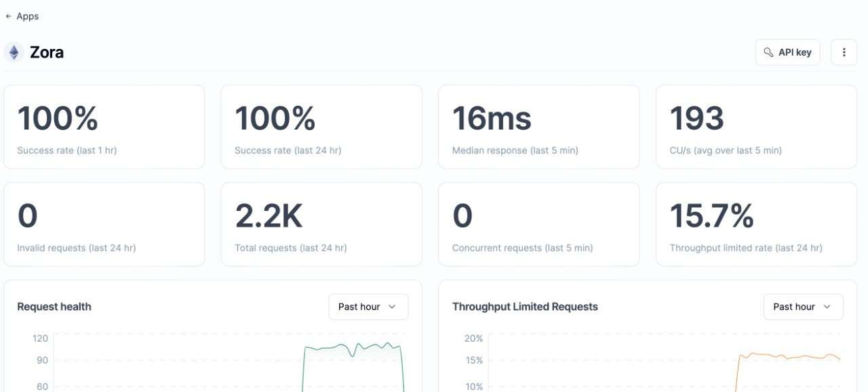Click the 90 axis label on Request health
868x392 pixels.
point(42,360)
